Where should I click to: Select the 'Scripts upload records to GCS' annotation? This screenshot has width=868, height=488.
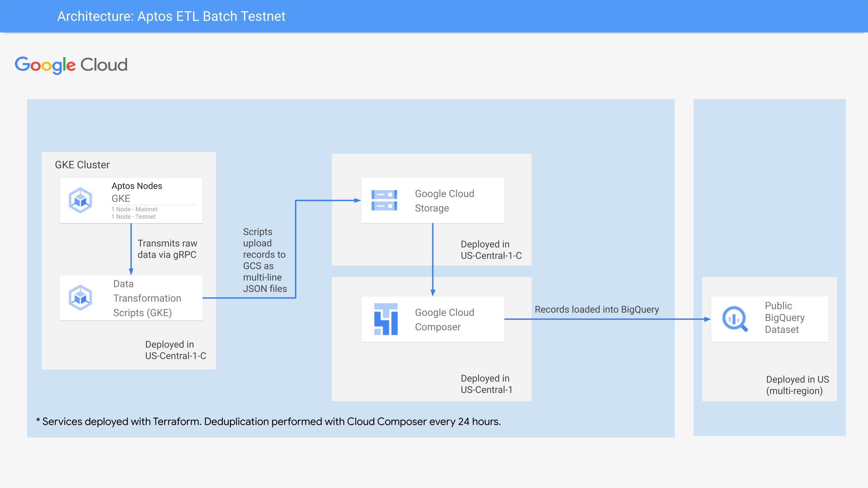click(265, 260)
